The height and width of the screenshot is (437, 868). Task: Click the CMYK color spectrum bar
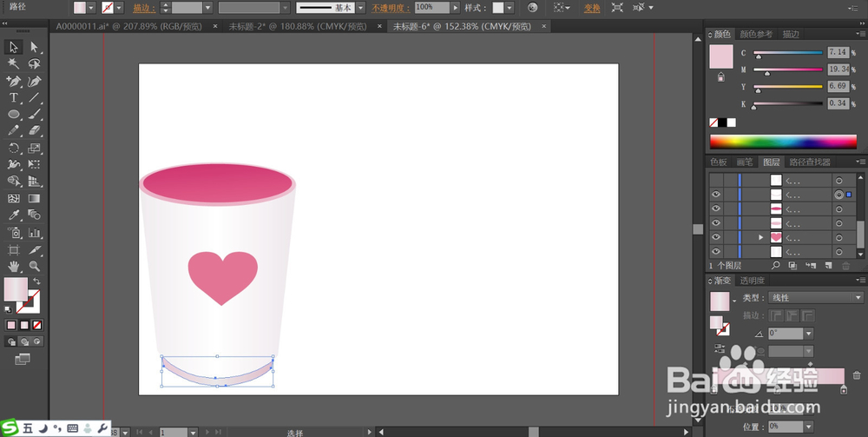coord(782,142)
